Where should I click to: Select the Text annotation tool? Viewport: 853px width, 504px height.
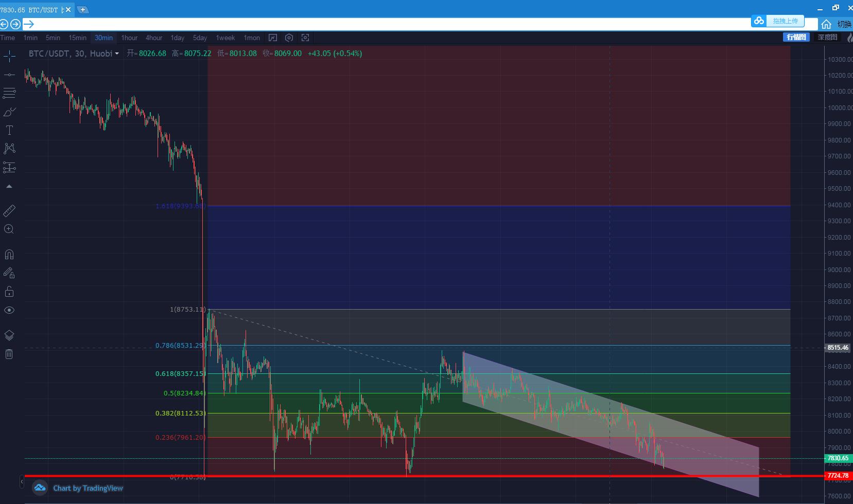point(9,130)
